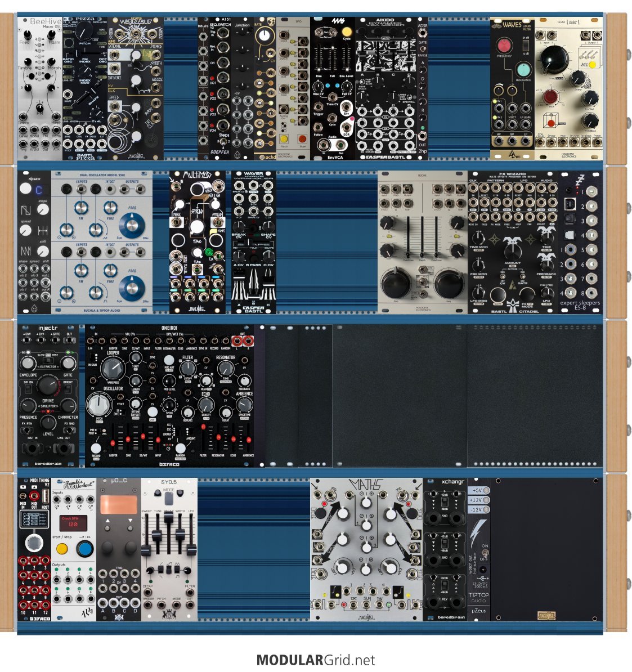
Task: Click the red L output jack on Oneiroi
Action: point(236,341)
